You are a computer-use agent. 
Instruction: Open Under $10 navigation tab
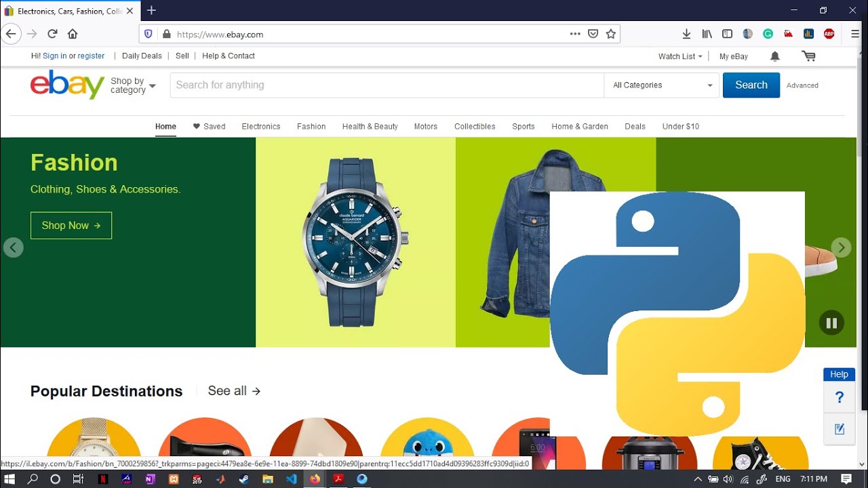[x=681, y=127]
